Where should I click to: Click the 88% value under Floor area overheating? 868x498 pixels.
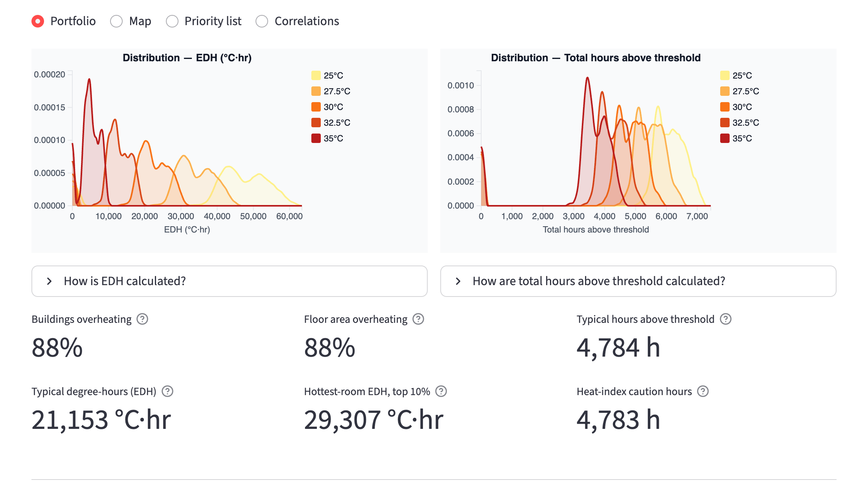click(x=330, y=348)
